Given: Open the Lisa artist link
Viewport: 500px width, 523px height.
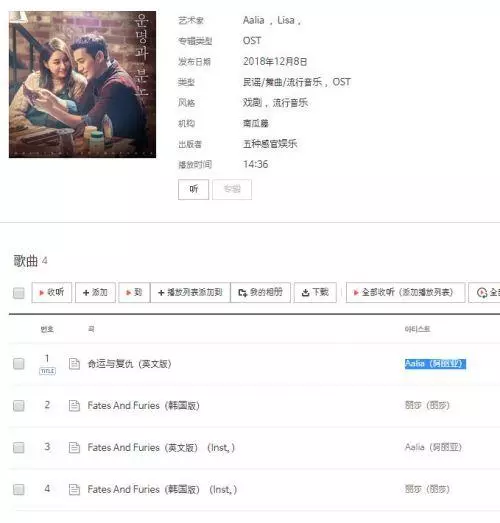Looking at the screenshot, I should [286, 20].
